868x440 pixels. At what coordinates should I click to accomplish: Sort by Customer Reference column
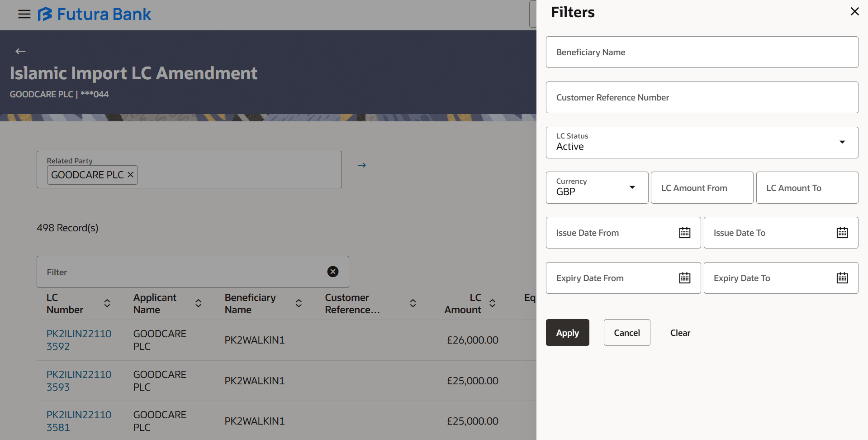(x=413, y=303)
